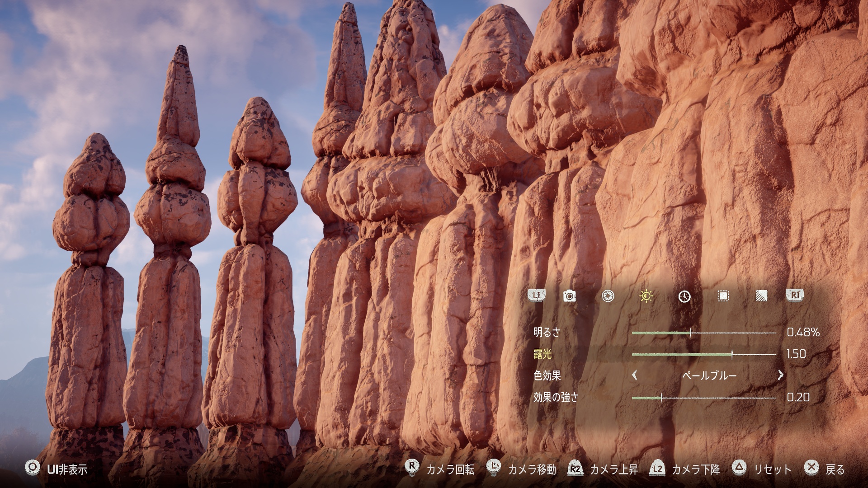
Task: Open the camera settings tab icon
Action: [569, 296]
